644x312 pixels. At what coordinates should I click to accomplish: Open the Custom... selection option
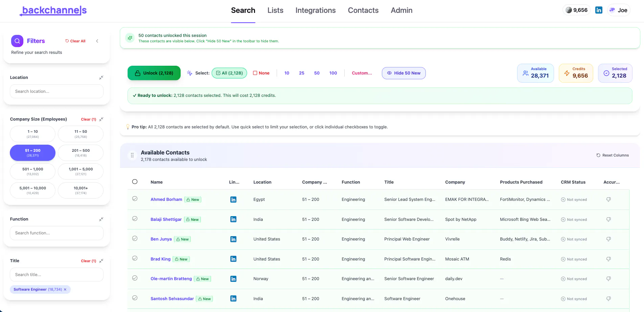[362, 73]
